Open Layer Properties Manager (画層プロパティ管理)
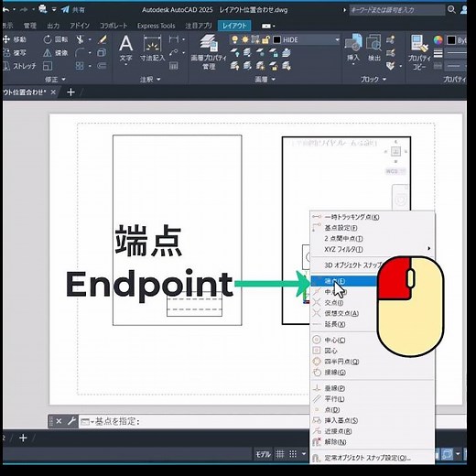 [209, 52]
